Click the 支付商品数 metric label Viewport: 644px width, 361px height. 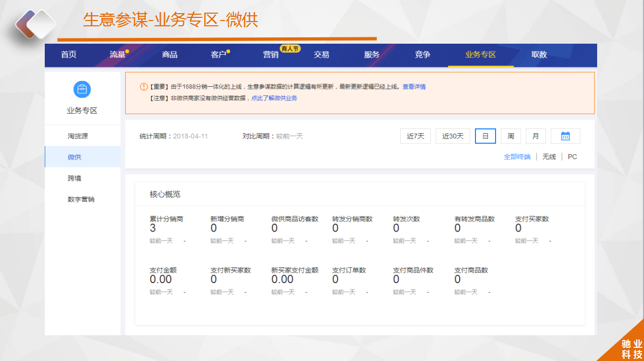coord(471,270)
